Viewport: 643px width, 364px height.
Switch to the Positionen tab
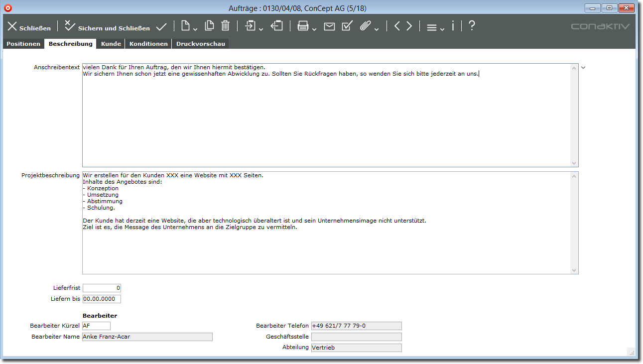23,44
